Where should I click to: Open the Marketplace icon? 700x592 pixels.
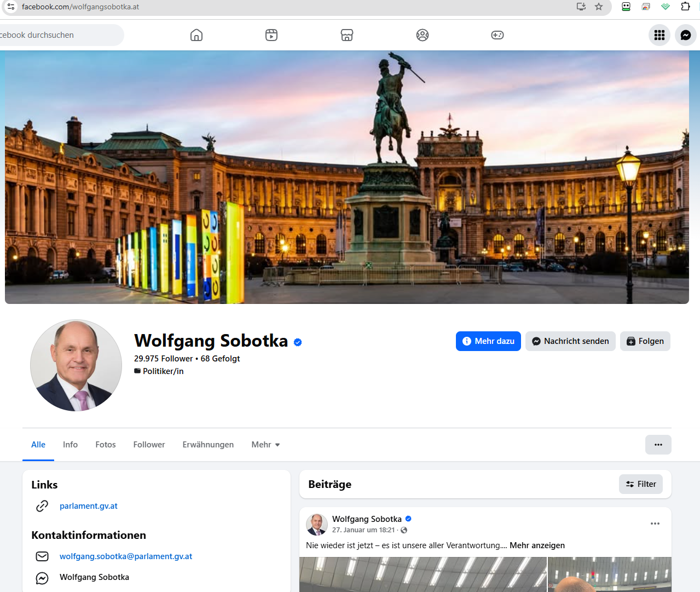point(347,35)
